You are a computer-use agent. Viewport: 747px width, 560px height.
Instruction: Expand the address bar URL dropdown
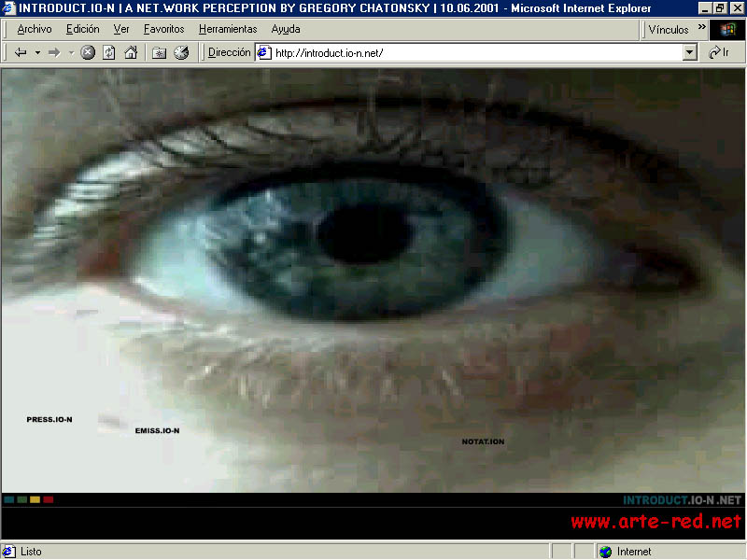coord(690,53)
